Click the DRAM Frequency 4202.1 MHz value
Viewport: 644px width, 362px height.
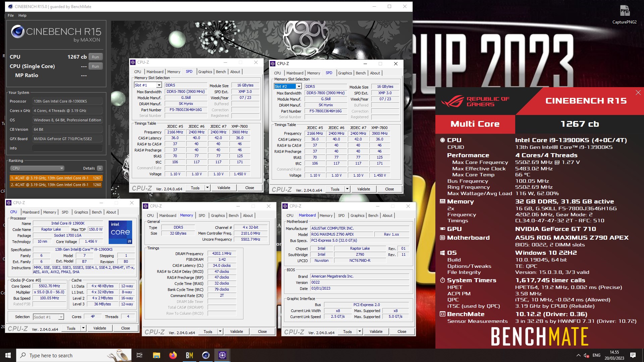coord(222,253)
